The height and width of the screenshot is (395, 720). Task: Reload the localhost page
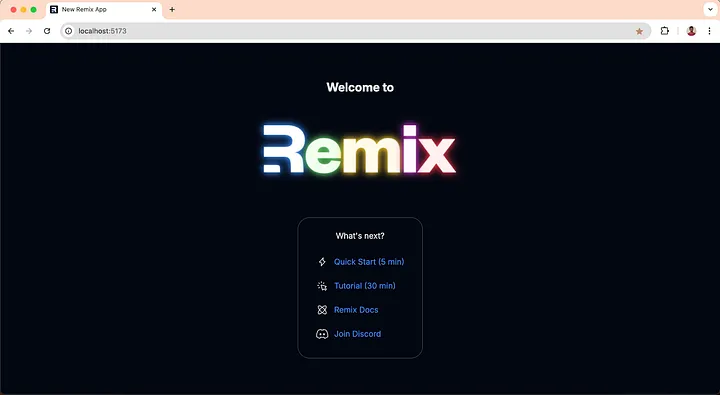coord(47,31)
